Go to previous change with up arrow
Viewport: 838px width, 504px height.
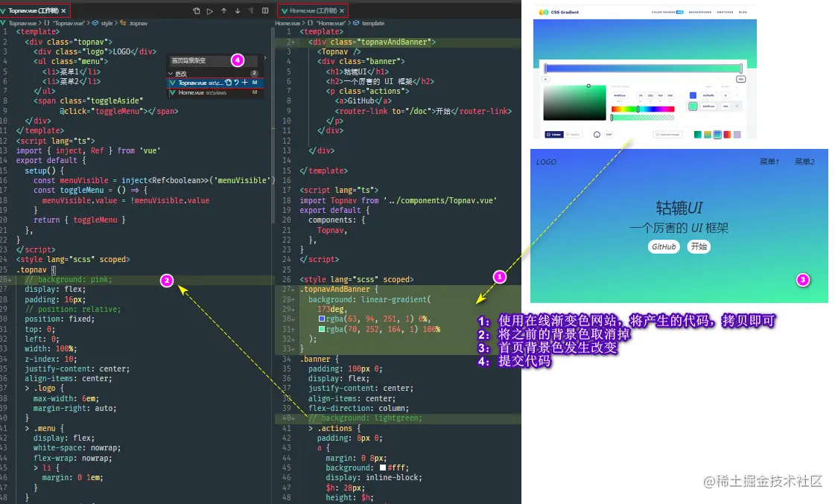pos(223,10)
